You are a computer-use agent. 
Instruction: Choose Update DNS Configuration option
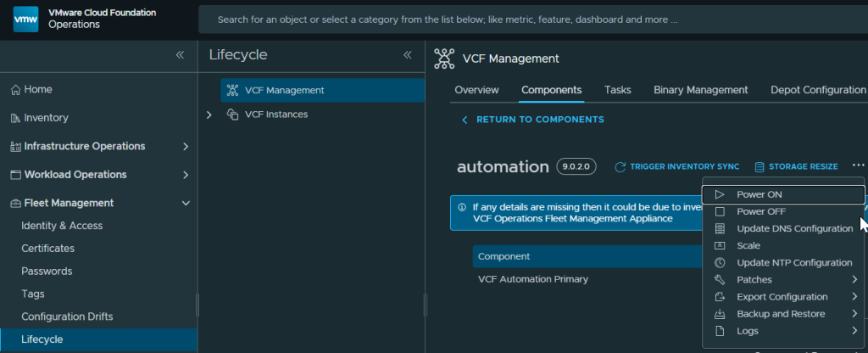pyautogui.click(x=794, y=229)
